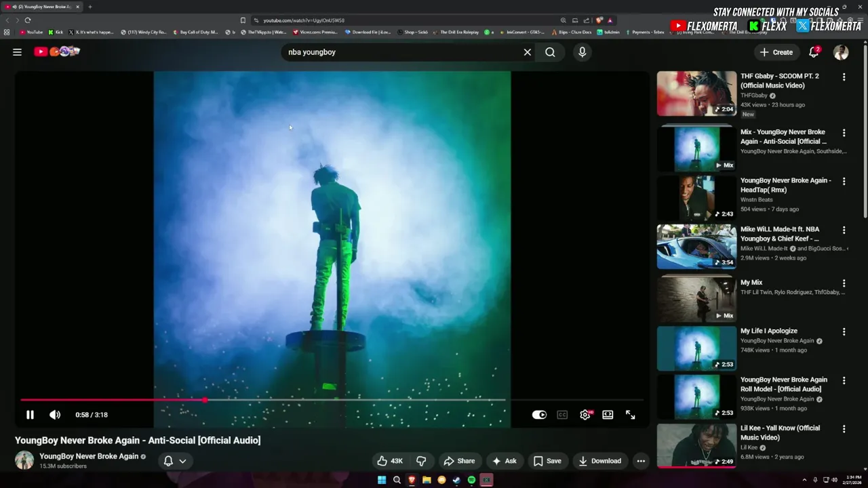The width and height of the screenshot is (868, 488).
Task: Show hidden system tray icons
Action: [804, 480]
